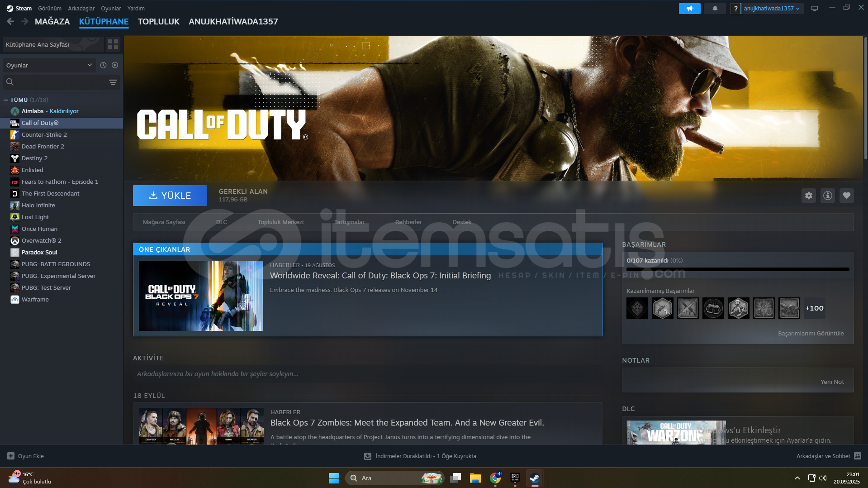Open the notifications bell

click(x=715, y=9)
